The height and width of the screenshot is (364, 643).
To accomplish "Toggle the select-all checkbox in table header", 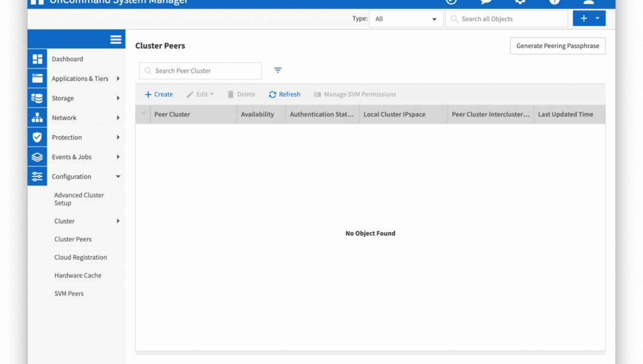I will pos(145,113).
